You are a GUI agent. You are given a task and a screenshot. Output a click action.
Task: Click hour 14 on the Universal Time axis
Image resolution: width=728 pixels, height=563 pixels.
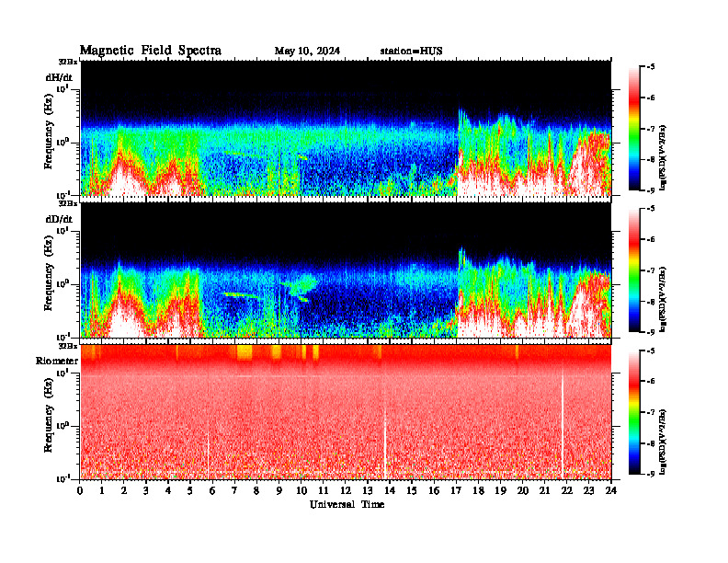(390, 490)
